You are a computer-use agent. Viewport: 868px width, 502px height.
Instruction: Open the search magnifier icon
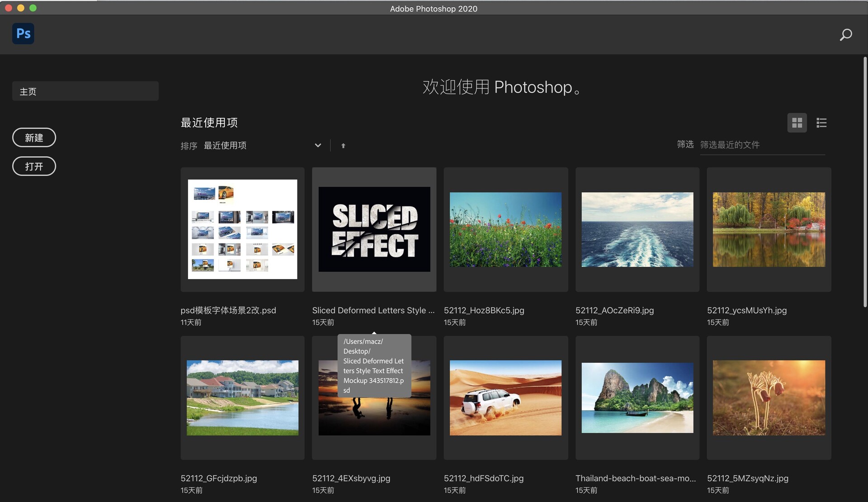[x=845, y=35]
